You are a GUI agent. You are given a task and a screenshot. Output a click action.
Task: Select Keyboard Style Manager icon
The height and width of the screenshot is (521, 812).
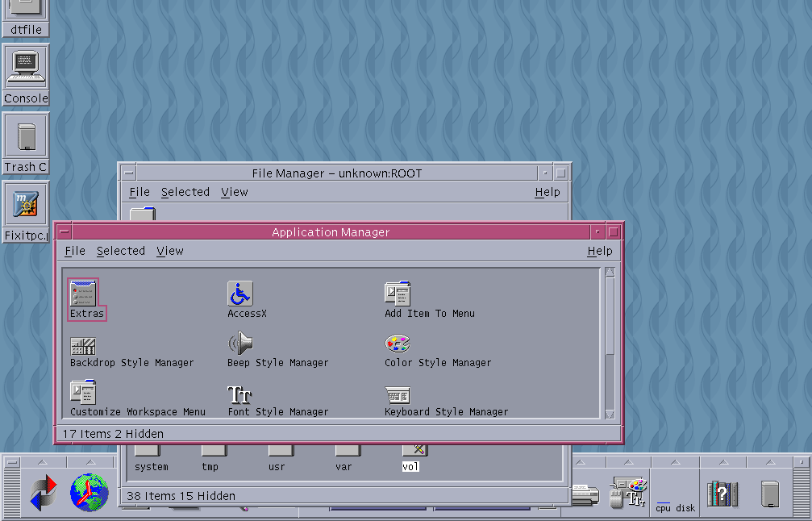[x=398, y=396]
